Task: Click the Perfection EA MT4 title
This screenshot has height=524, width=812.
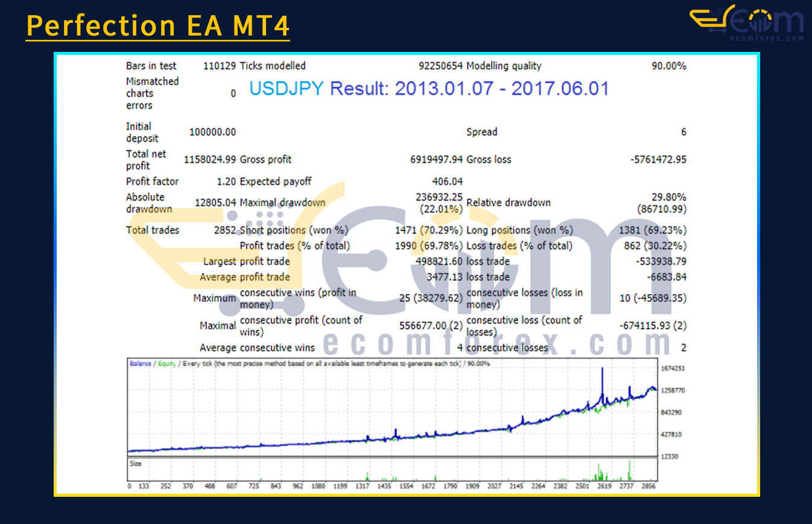Action: coord(158,26)
